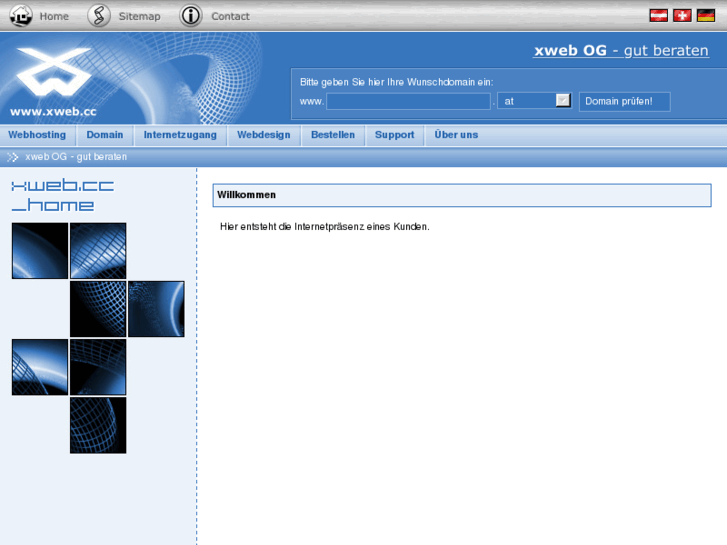This screenshot has width=727, height=545.
Task: Switch to the Swiss flag icon
Action: tap(682, 16)
